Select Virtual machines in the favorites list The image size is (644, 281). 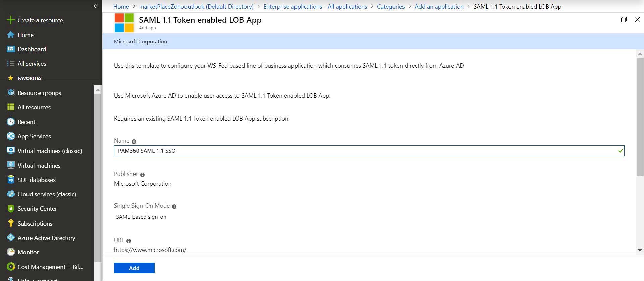39,166
